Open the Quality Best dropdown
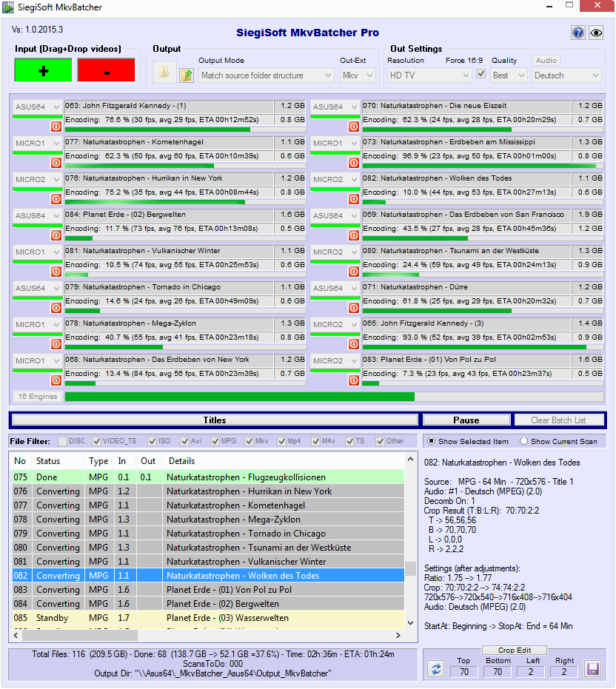Image resolution: width=616 pixels, height=689 pixels. click(509, 75)
